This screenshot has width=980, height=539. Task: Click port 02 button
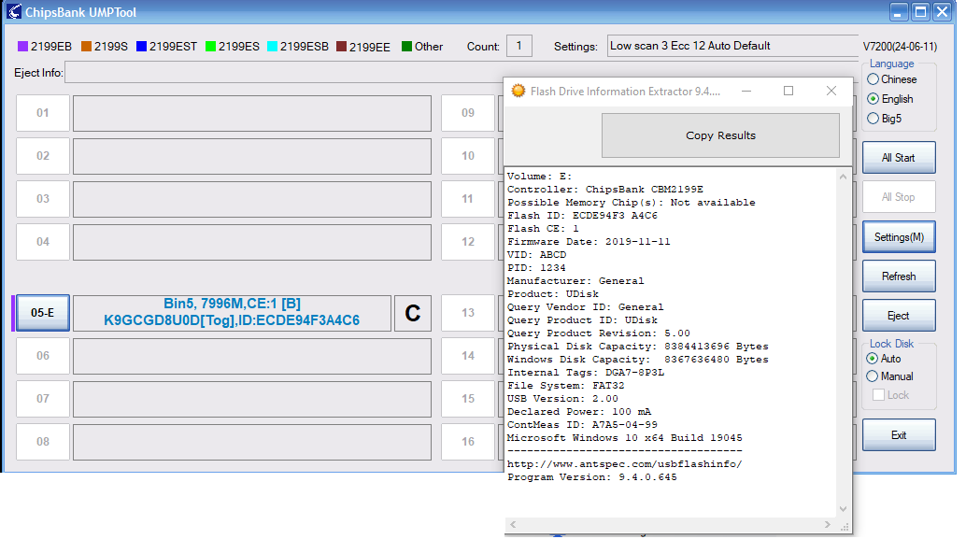point(42,156)
